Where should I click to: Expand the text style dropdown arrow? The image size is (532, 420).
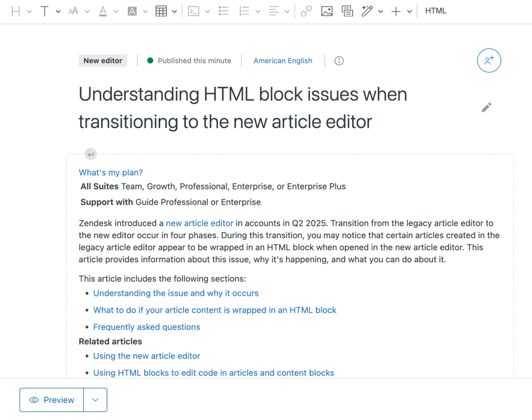pyautogui.click(x=58, y=12)
